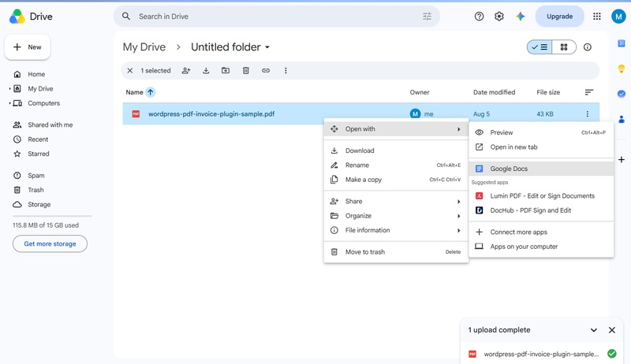631x364 pixels.
Task: Click the search magnifier icon
Action: pyautogui.click(x=126, y=17)
